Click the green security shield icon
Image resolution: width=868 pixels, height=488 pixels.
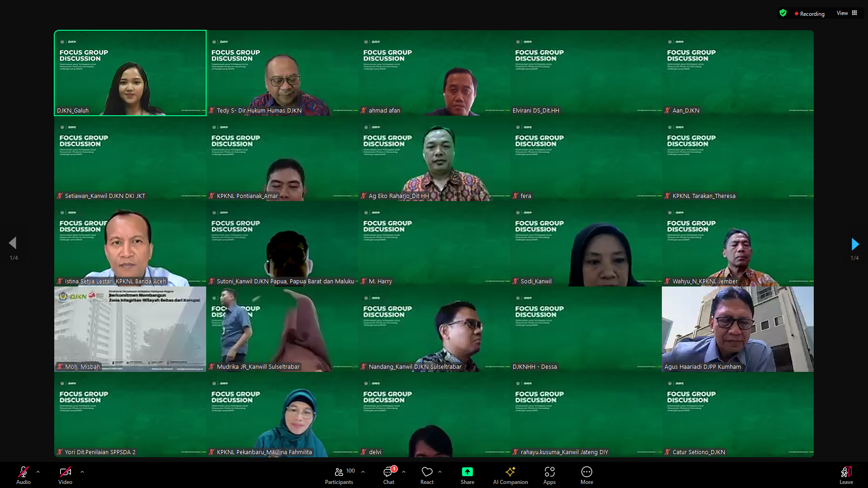tap(783, 13)
